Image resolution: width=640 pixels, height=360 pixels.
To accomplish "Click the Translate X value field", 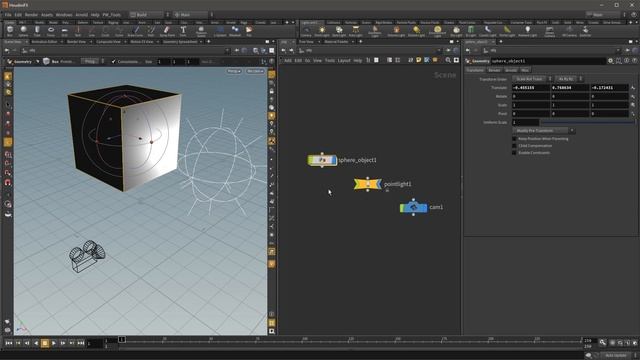I will click(x=531, y=87).
